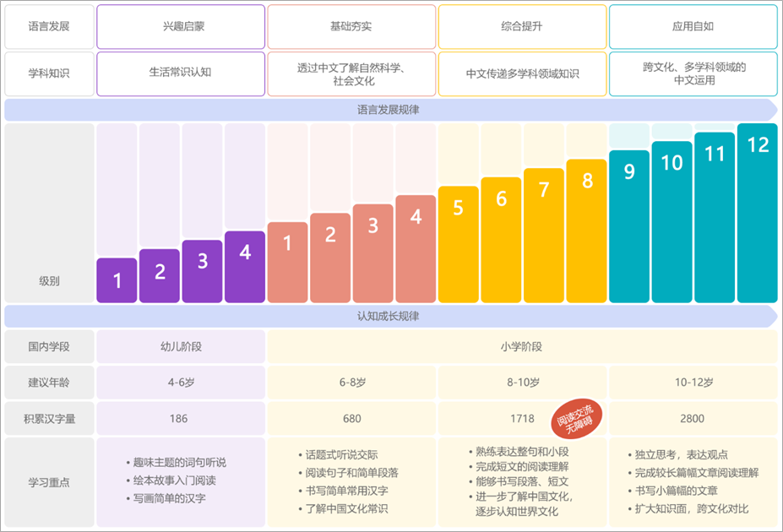
Task: Click the 认知成长规律 arrow banner
Action: [x=391, y=316]
